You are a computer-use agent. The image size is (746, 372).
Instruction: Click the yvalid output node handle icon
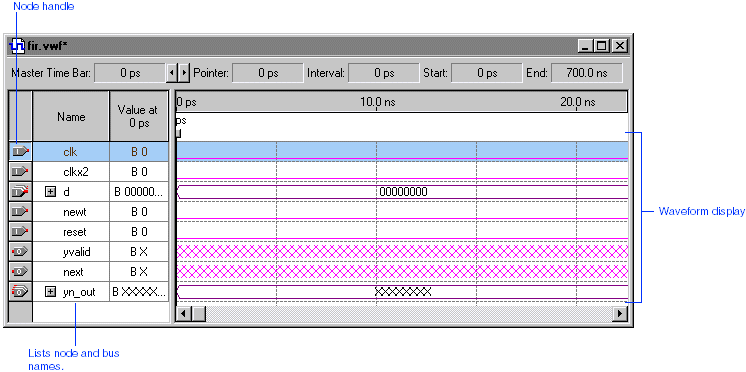(20, 252)
